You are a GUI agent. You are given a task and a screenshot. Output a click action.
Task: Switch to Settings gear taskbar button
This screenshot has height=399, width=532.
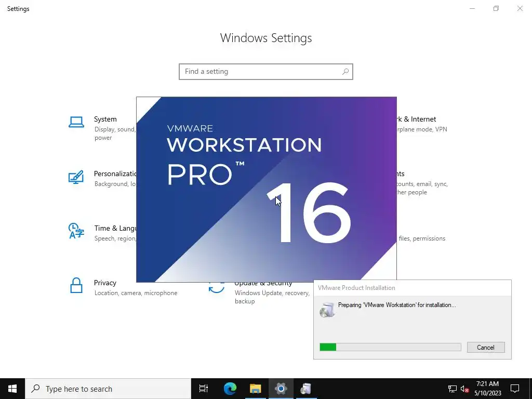click(281, 389)
